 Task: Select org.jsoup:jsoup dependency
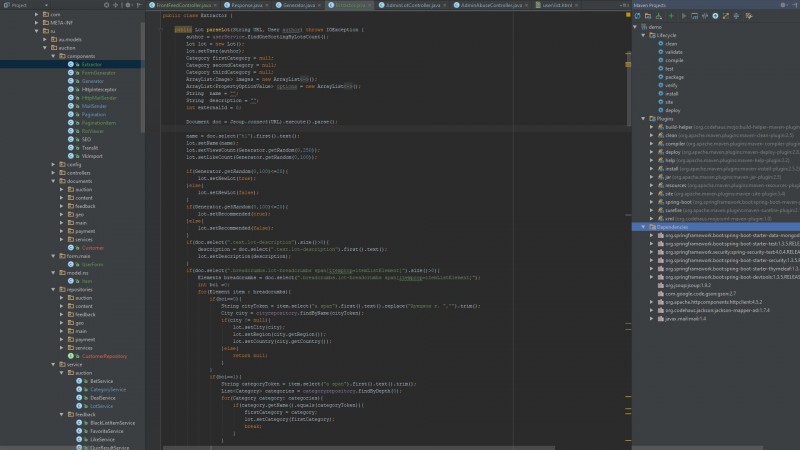(x=687, y=285)
